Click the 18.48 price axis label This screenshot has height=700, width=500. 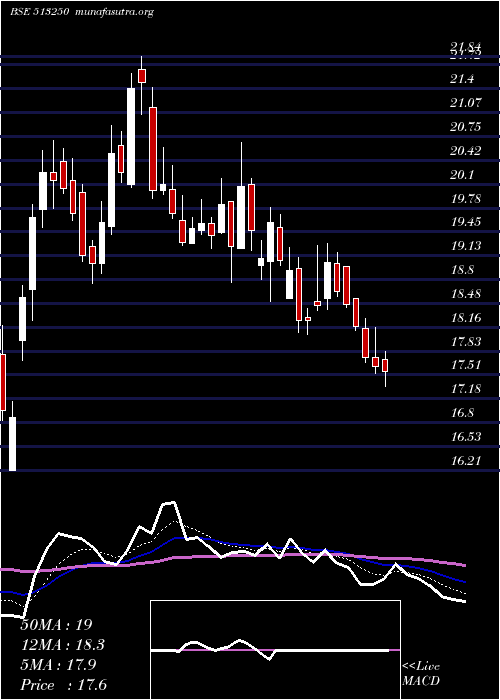tap(466, 294)
